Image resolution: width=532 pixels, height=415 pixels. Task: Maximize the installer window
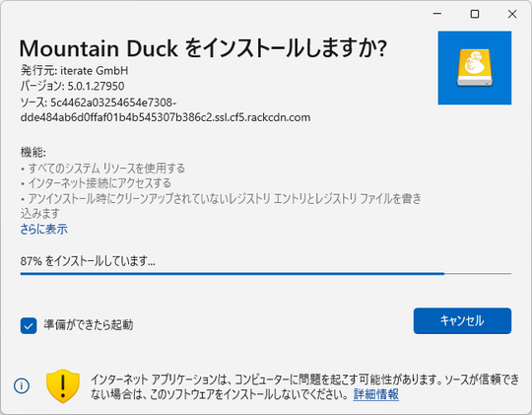(x=475, y=14)
